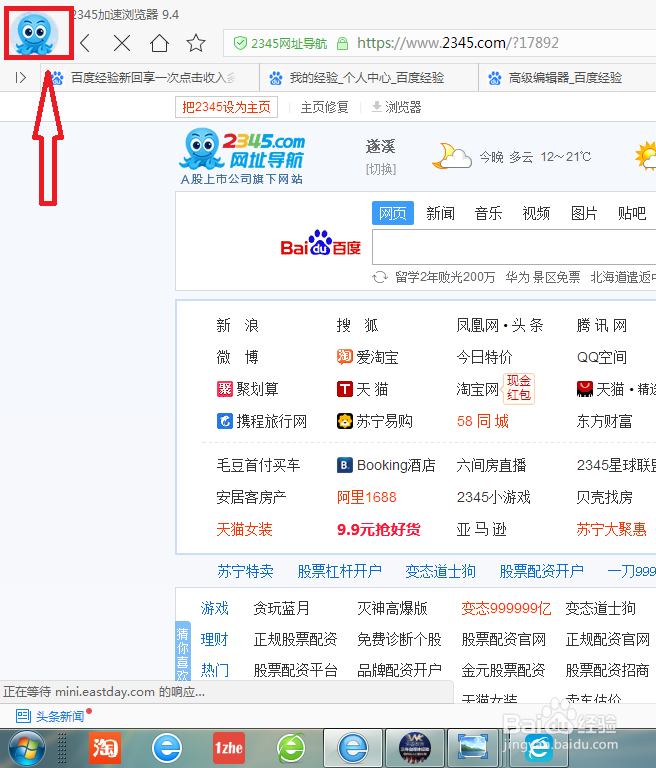Click the Baidu 百度 logo

(x=320, y=243)
